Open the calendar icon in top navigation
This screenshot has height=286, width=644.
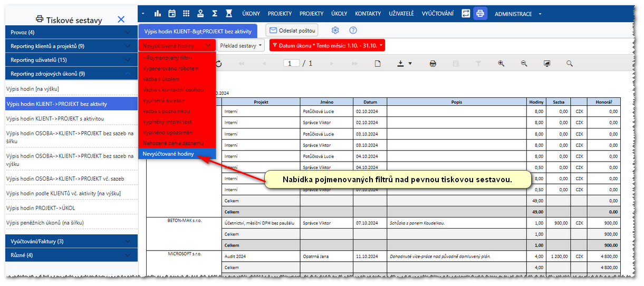point(172,14)
